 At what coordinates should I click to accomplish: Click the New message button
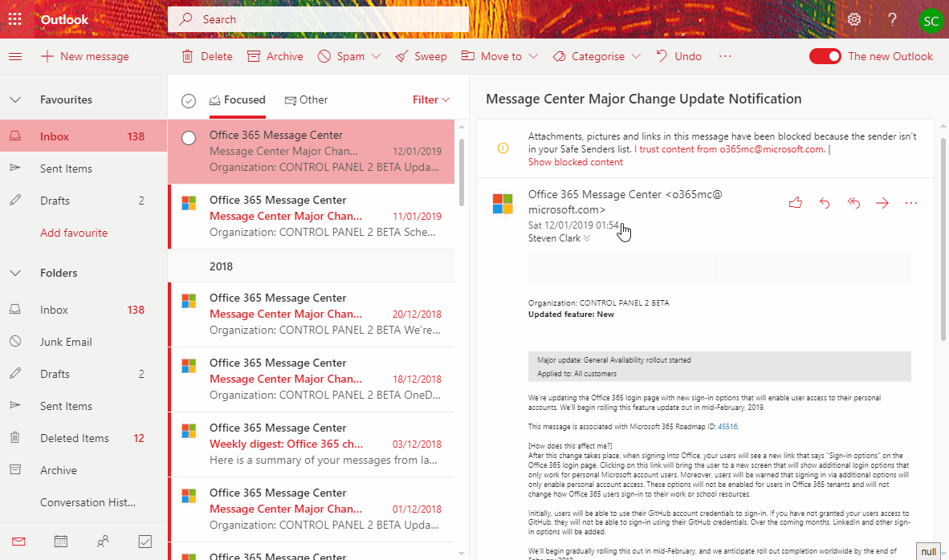85,56
